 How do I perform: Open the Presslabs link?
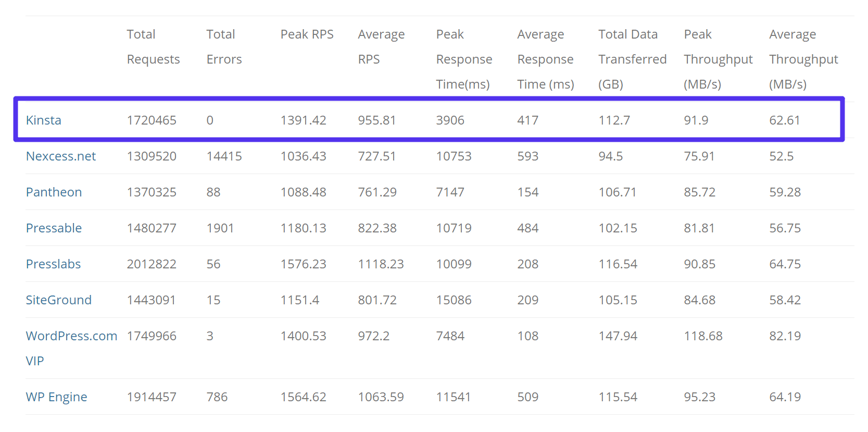tap(53, 264)
